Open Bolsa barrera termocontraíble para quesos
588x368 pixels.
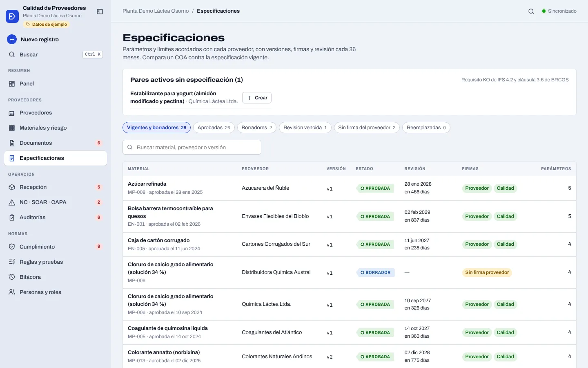pyautogui.click(x=350, y=216)
